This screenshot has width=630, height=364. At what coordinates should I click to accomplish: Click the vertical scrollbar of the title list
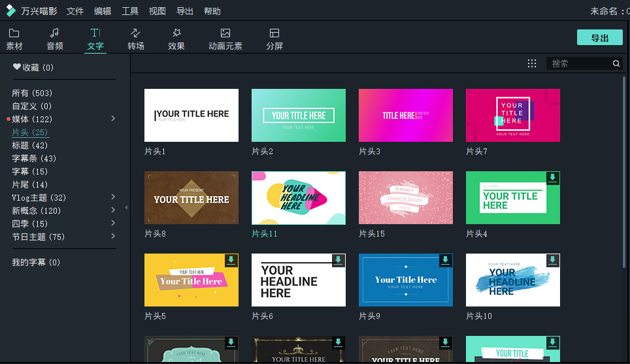[625, 163]
